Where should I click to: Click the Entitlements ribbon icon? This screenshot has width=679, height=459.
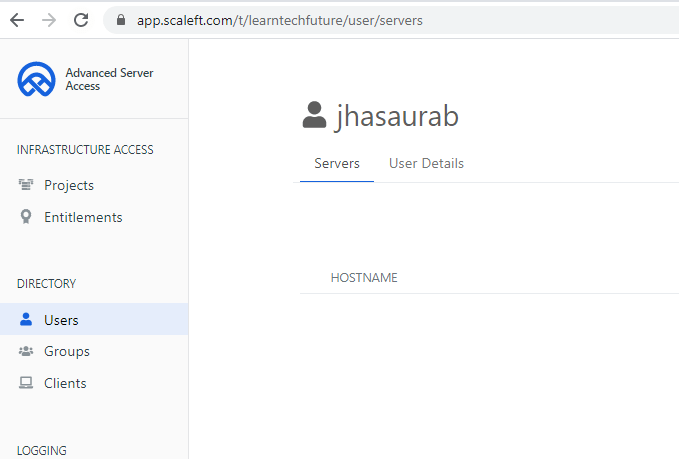26,217
